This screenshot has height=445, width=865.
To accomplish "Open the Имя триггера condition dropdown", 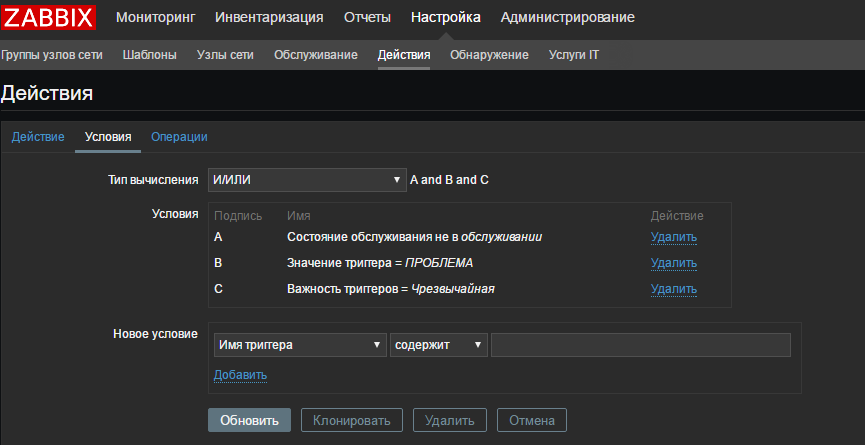I will tap(300, 345).
